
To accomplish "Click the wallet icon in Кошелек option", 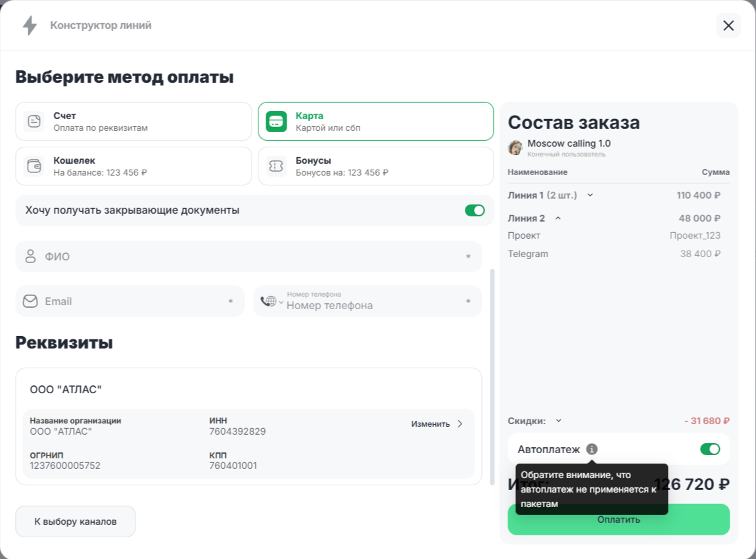I will 34,166.
